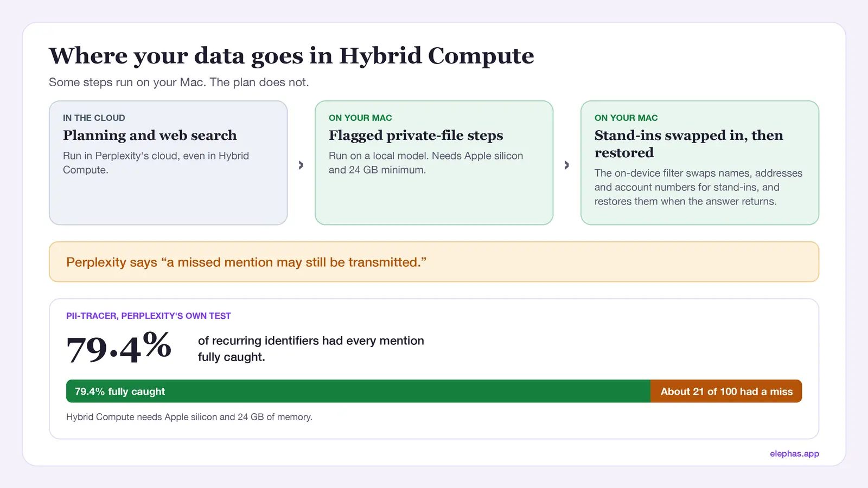Click the 'IN THE CLOUD' label

94,118
